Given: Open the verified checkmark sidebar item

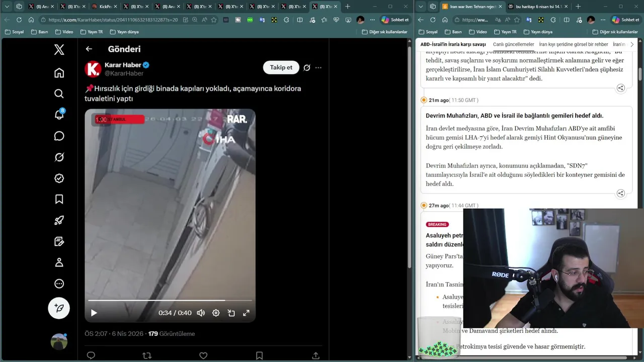Looking at the screenshot, I should (59, 178).
